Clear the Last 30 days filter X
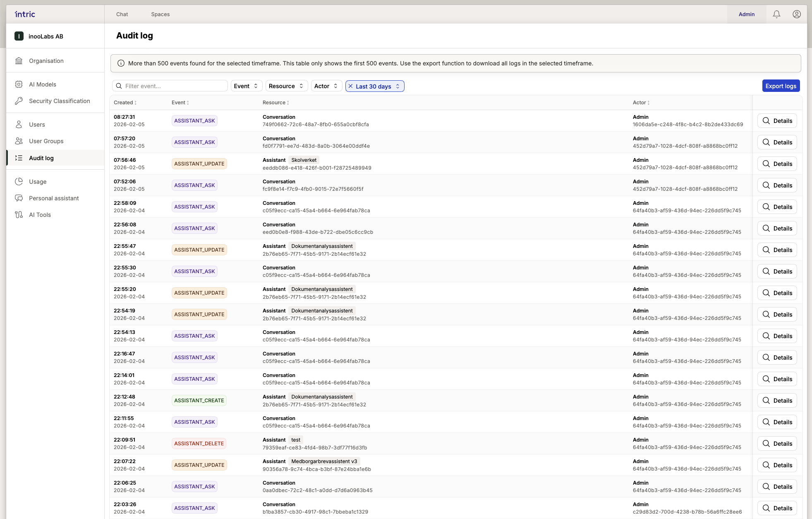This screenshot has height=519, width=812. coord(351,86)
